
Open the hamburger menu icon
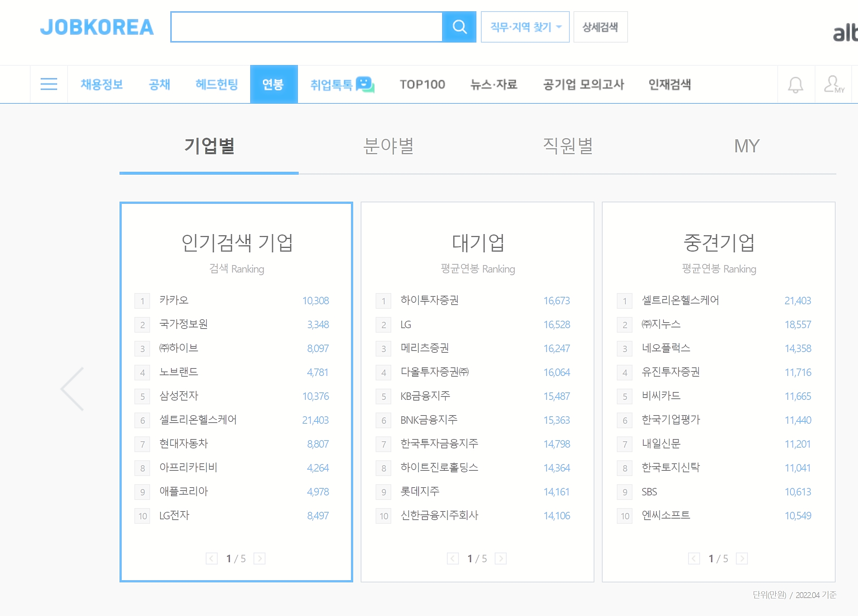49,84
